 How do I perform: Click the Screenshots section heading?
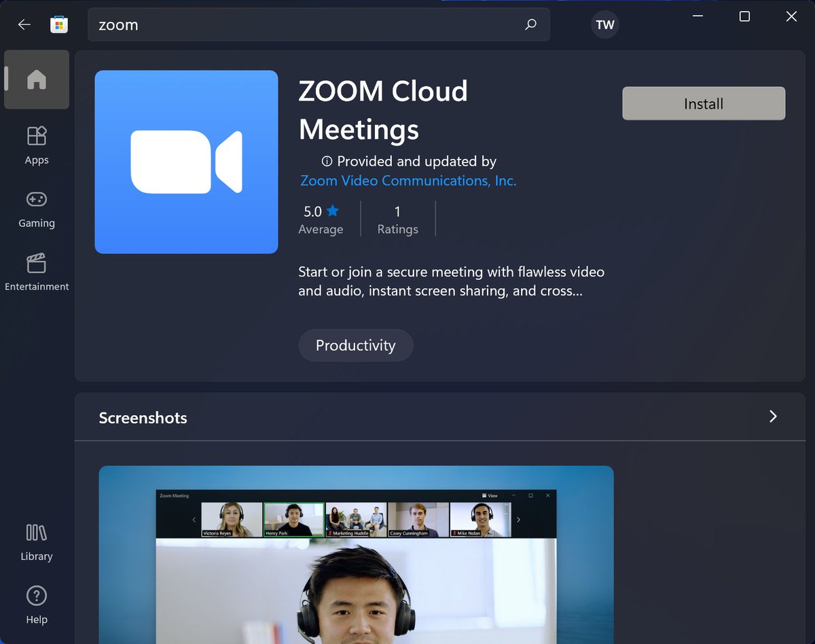(x=143, y=418)
